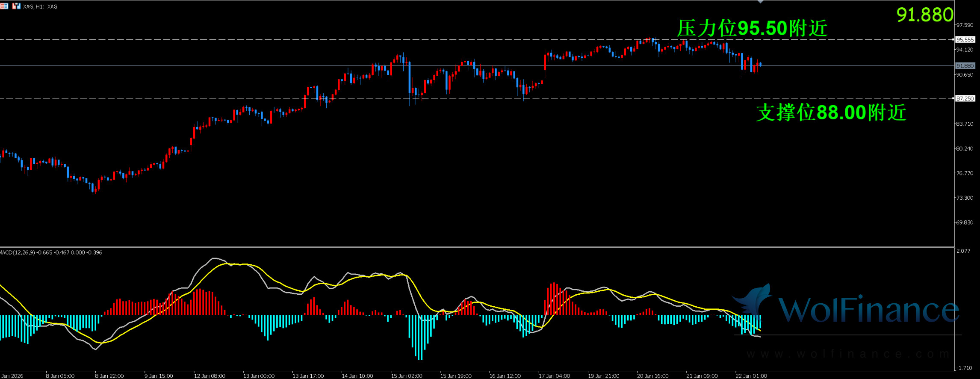
Task: Click the www.wolfinance.com watermark link
Action: click(848, 354)
